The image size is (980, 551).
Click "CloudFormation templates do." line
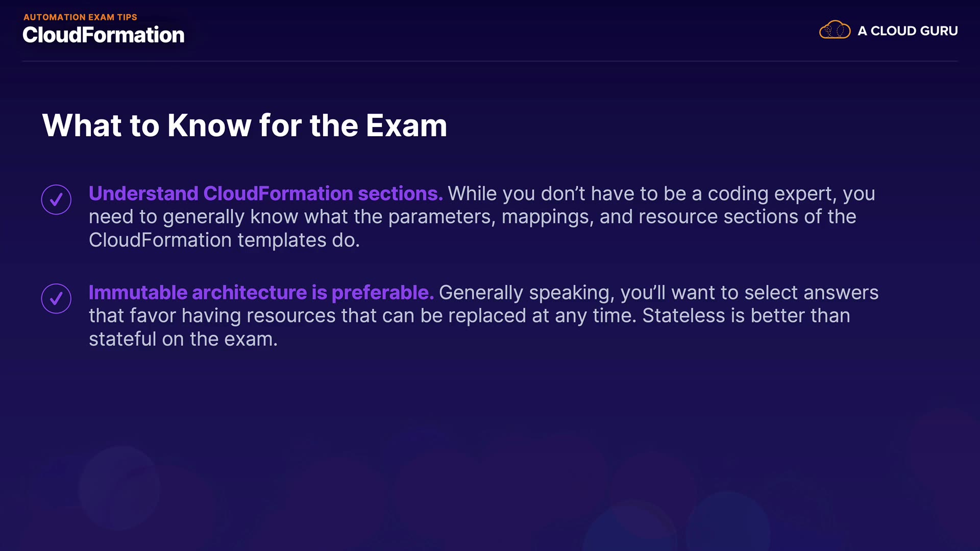point(224,240)
